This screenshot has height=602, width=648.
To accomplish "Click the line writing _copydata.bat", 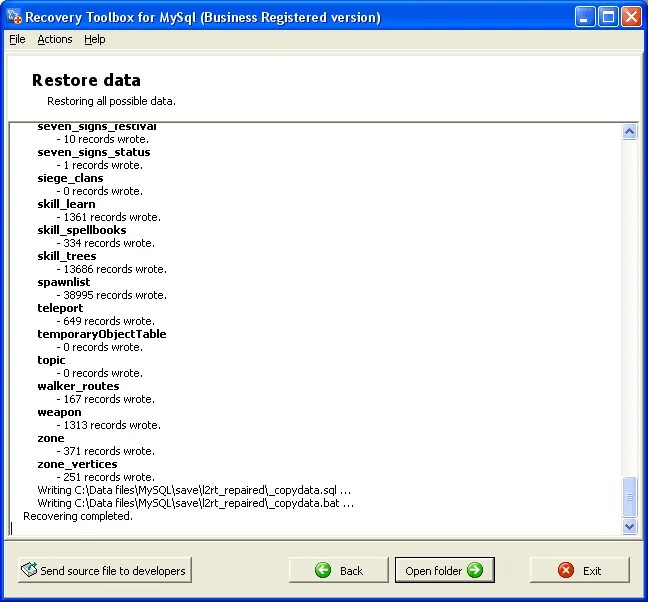I will [195, 503].
